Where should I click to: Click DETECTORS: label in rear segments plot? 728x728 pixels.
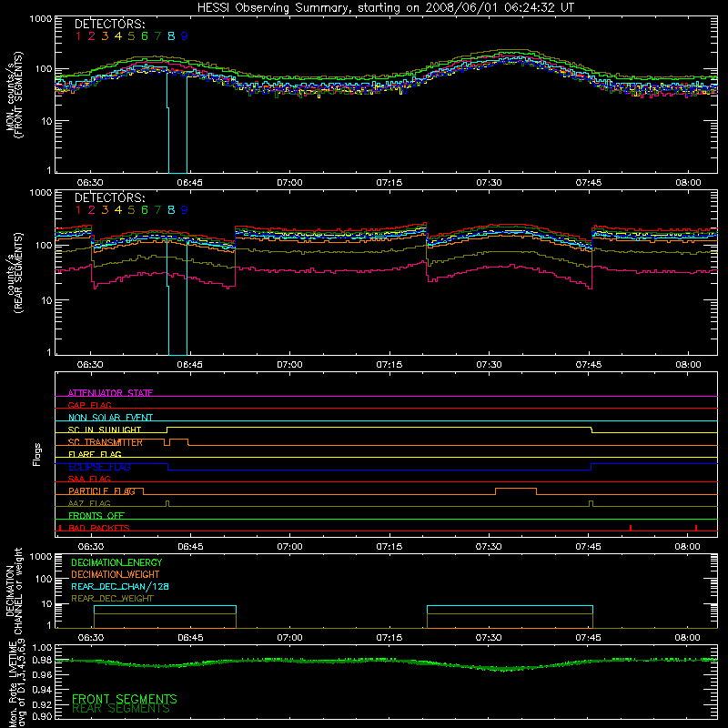[109, 197]
